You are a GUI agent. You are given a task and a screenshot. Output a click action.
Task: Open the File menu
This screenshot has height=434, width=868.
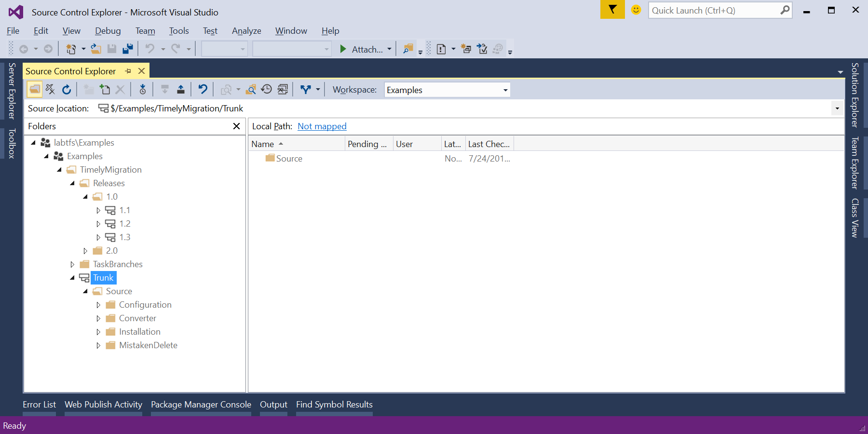(x=13, y=31)
